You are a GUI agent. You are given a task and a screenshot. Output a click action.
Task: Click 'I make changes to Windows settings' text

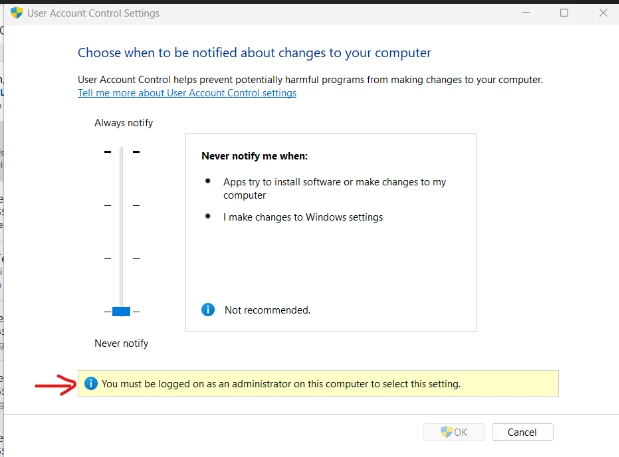[x=303, y=217]
